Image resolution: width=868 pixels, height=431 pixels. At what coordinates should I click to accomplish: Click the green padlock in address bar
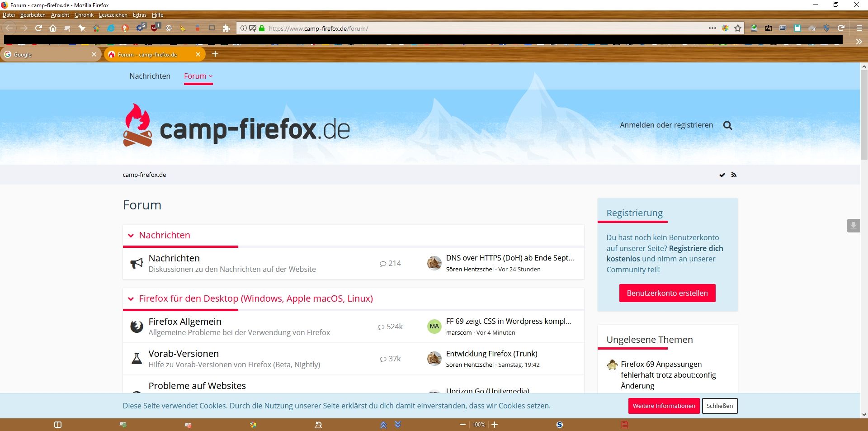point(262,28)
